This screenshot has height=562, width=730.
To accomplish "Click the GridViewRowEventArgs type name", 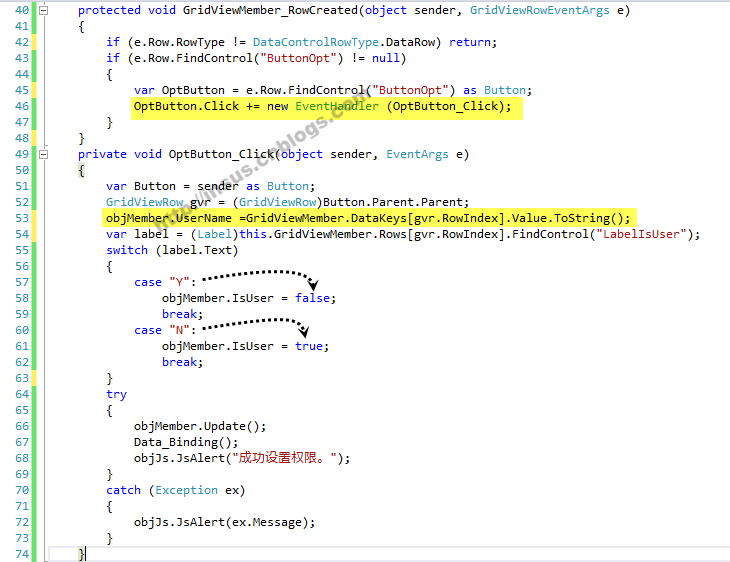I will point(539,10).
